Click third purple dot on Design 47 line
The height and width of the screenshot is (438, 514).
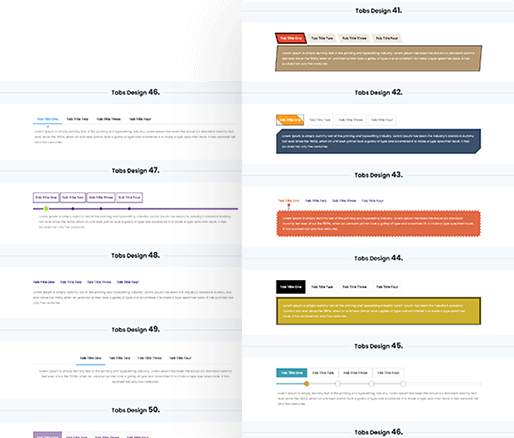(x=101, y=209)
